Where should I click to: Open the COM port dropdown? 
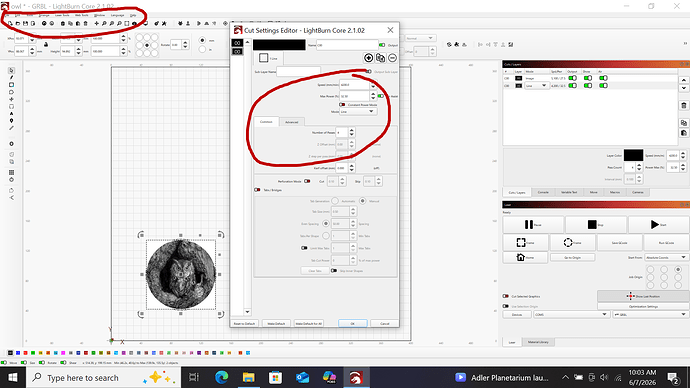[571, 315]
